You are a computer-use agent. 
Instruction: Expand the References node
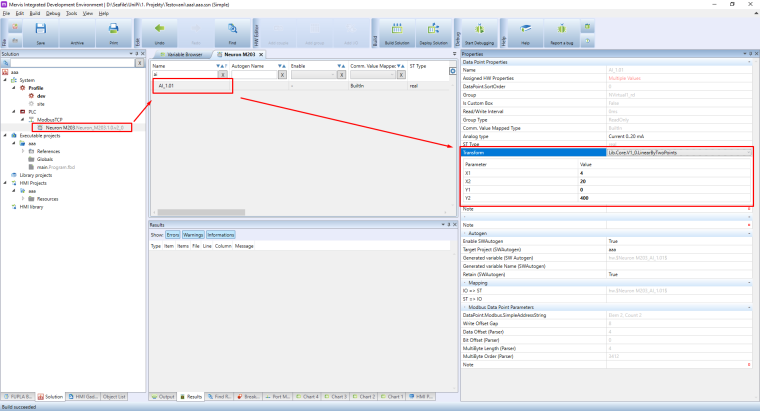[22, 151]
